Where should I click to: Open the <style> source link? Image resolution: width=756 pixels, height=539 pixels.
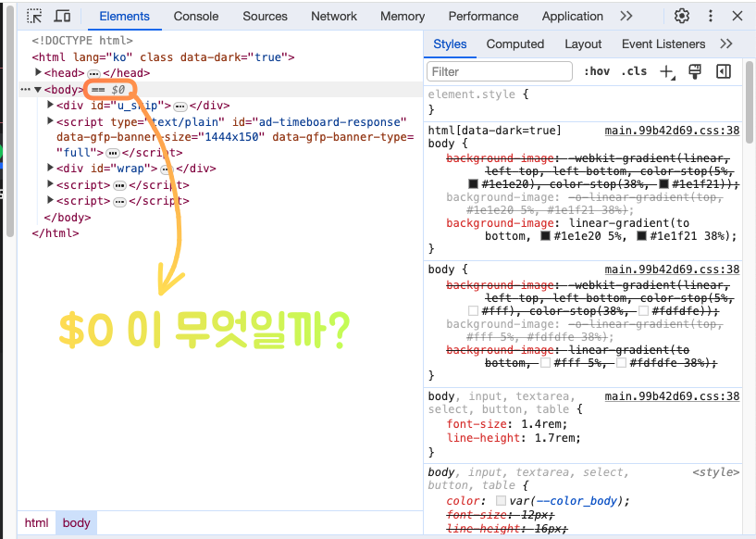(715, 472)
